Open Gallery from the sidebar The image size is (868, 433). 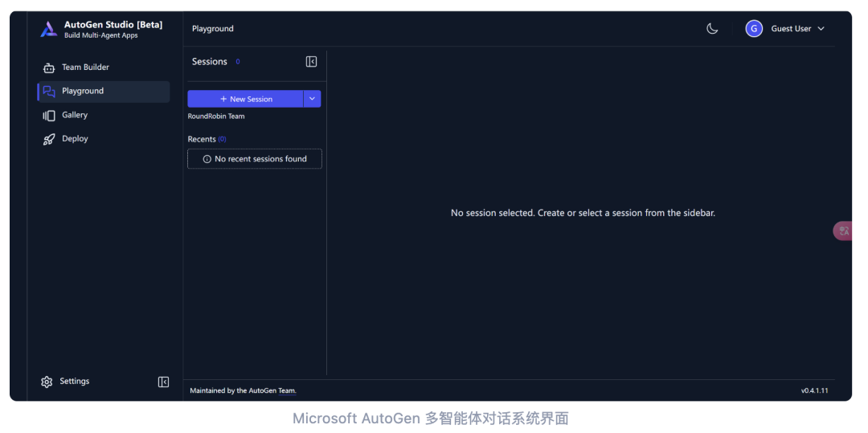(104, 115)
